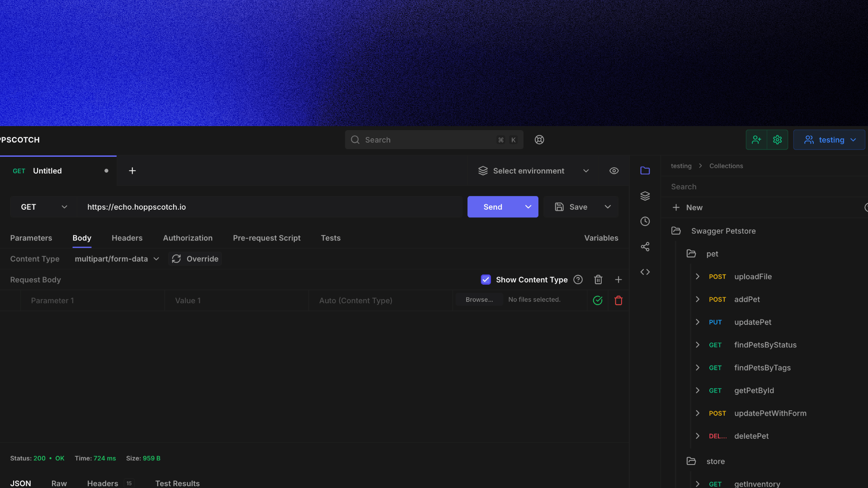868x488 pixels.
Task: Click the store folder icon
Action: 691,461
